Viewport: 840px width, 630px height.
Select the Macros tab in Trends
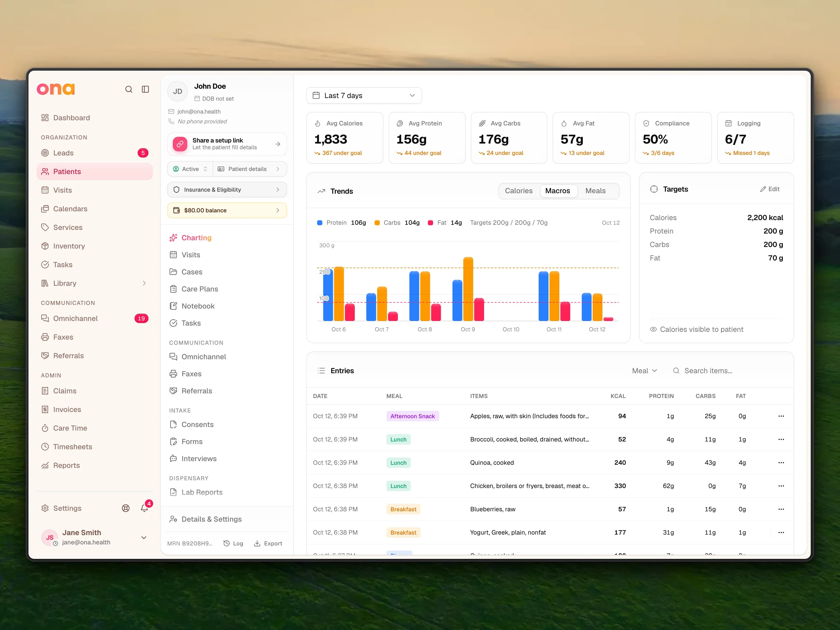click(x=558, y=191)
